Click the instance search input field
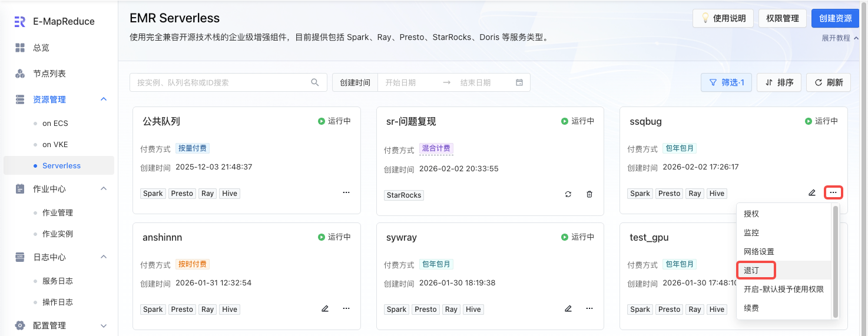Viewport: 868px width, 336px height. (221, 82)
